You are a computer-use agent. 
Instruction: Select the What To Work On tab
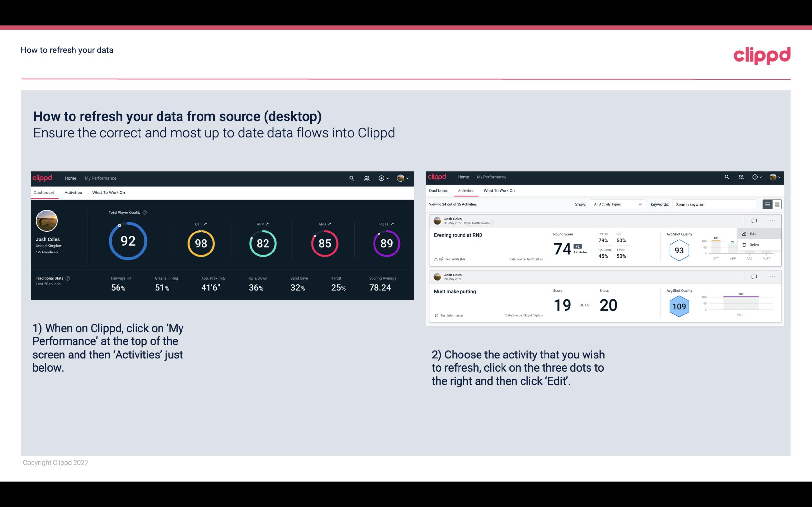coord(108,192)
